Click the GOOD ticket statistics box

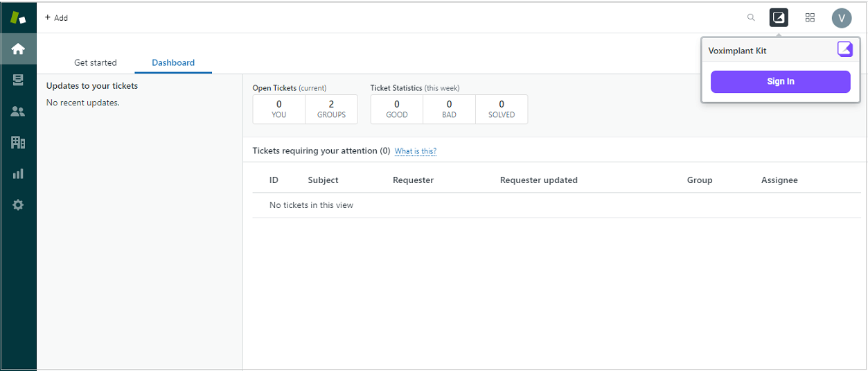397,109
